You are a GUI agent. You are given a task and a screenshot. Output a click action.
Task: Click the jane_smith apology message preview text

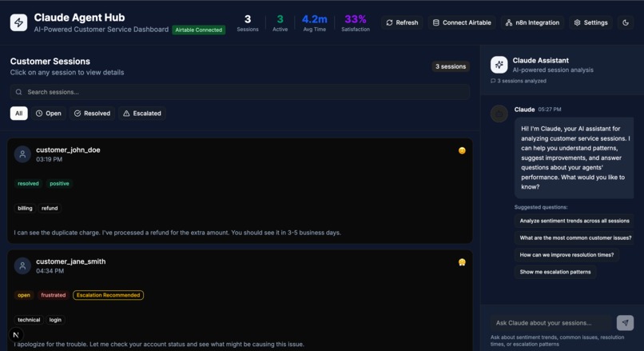(159, 345)
